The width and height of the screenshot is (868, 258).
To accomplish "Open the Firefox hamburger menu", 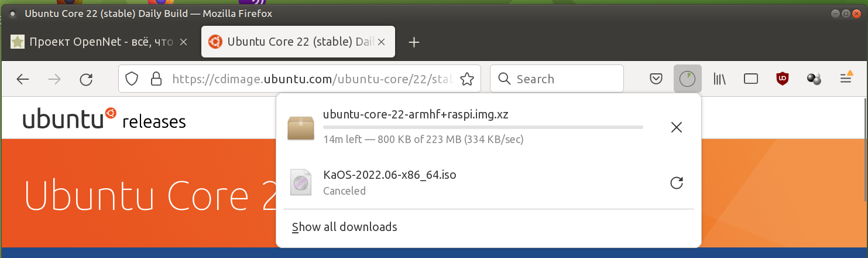I will tap(846, 79).
